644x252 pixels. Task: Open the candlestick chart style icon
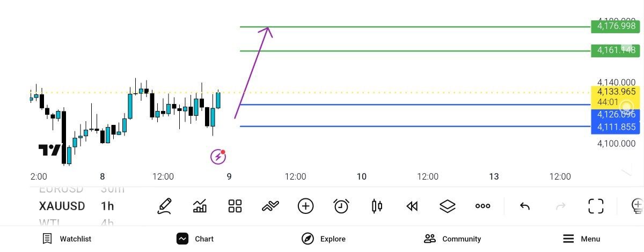pyautogui.click(x=377, y=206)
